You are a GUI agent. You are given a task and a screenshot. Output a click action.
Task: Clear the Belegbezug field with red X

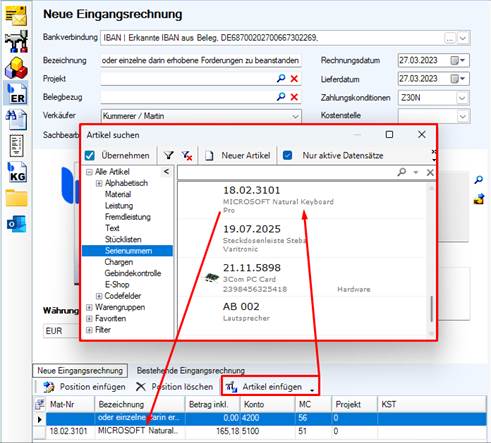tap(294, 97)
